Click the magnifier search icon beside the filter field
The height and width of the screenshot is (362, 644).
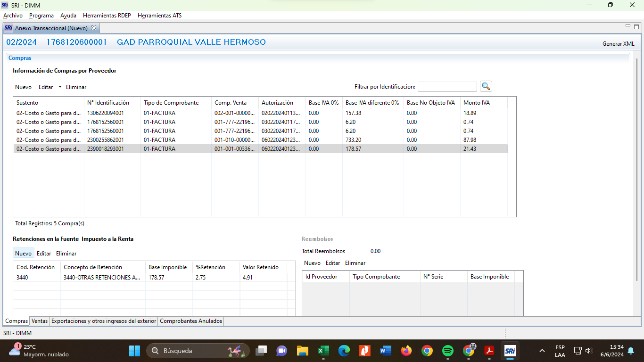(x=486, y=86)
